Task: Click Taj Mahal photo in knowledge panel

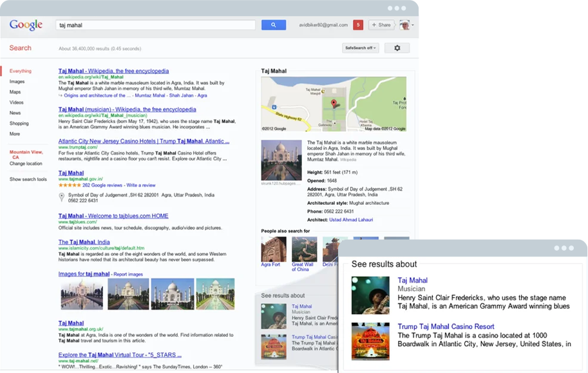Action: 281,160
